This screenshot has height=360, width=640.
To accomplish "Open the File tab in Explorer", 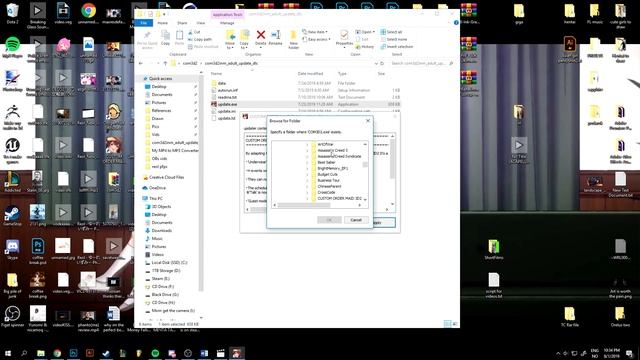I will [144, 23].
